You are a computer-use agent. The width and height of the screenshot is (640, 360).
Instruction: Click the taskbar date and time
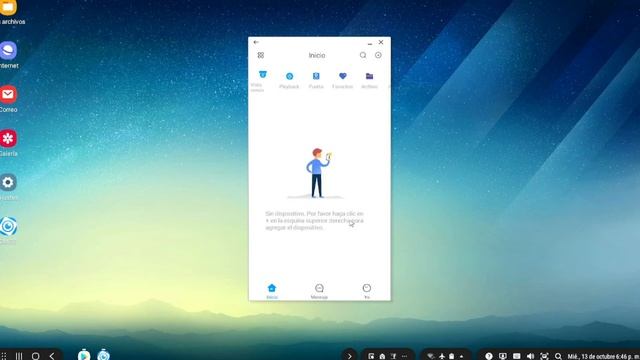coord(603,356)
